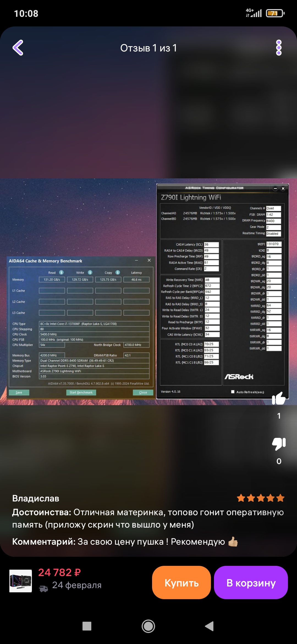Tap Copy info icon in AIDA64
Image resolution: width=297 pixels, height=644 pixels.
coord(118,272)
